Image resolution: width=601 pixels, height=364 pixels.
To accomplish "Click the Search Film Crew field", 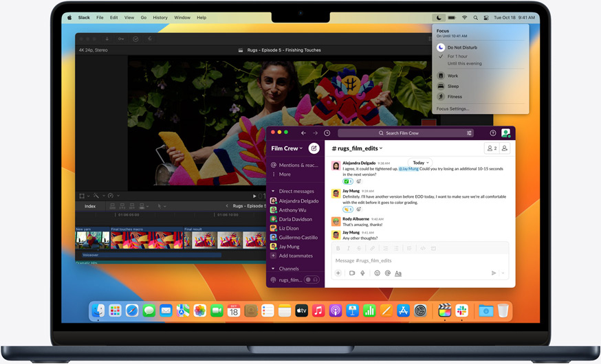I will coord(406,133).
